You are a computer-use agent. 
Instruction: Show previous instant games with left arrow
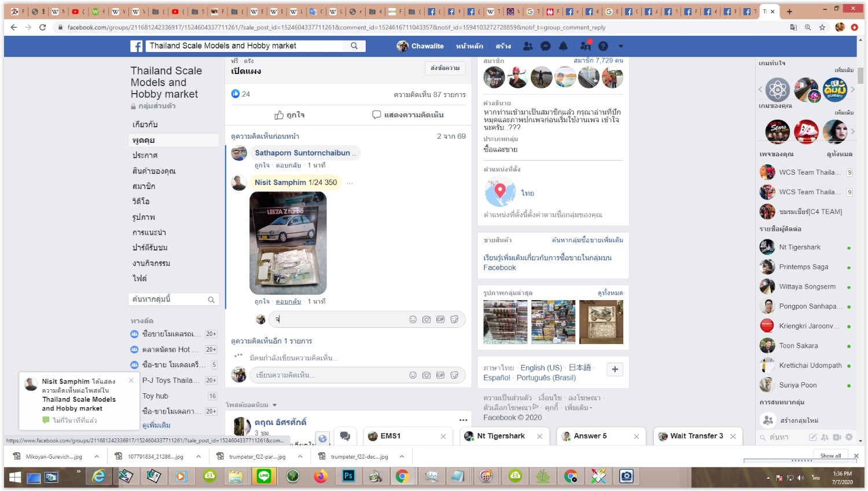tap(760, 89)
